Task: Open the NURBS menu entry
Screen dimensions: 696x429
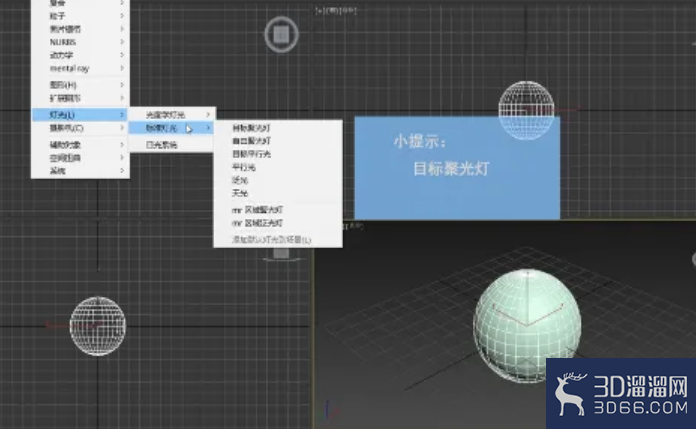Action: click(x=80, y=42)
